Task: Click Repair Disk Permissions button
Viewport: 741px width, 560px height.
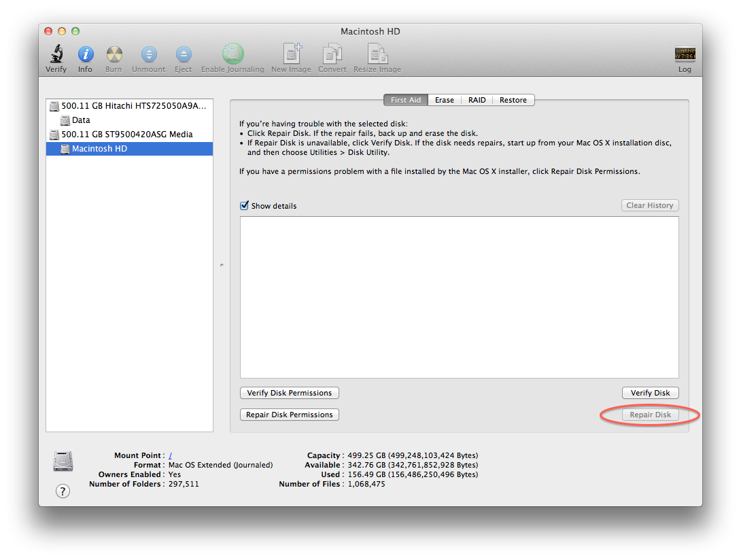Action: pos(289,415)
